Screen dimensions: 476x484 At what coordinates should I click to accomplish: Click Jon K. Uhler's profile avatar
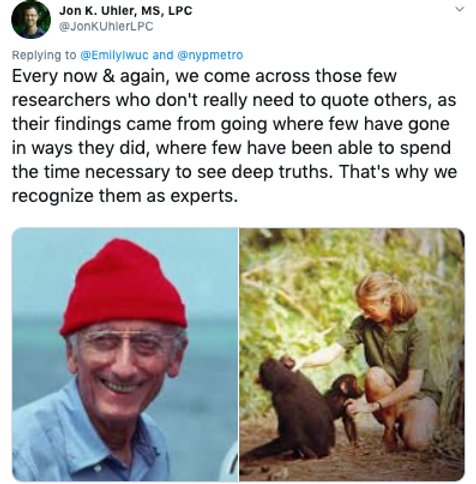click(x=31, y=19)
